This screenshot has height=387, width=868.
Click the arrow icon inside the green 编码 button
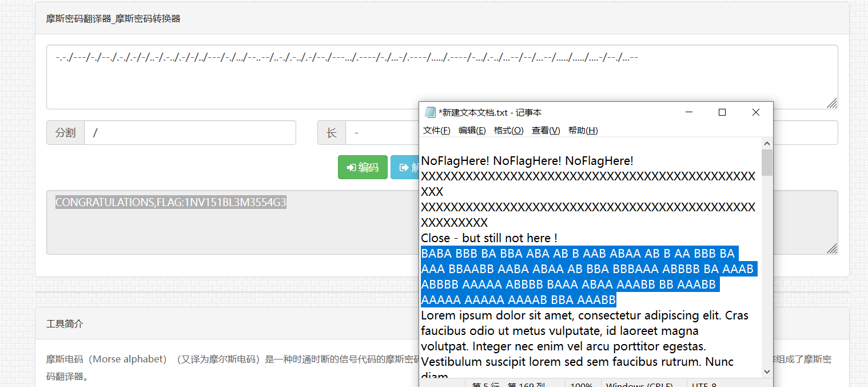click(350, 167)
